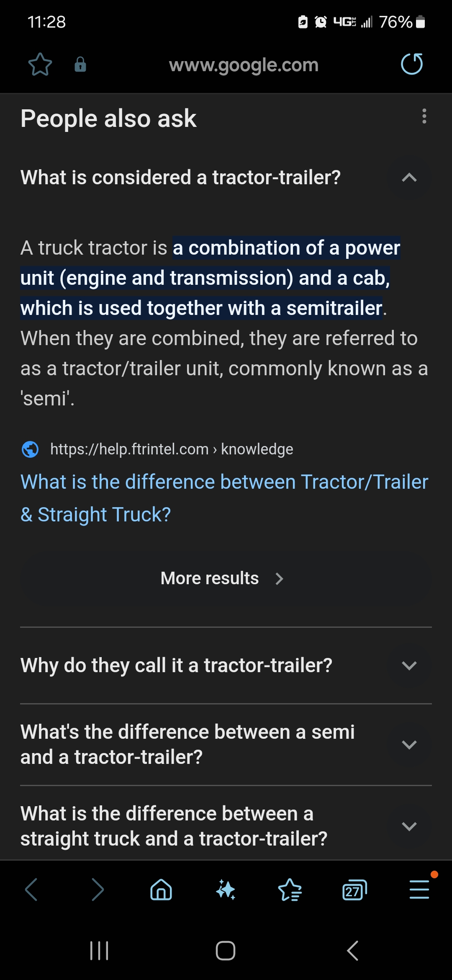Image resolution: width=452 pixels, height=980 pixels.
Task: Open the browser home page icon
Action: coord(161,890)
